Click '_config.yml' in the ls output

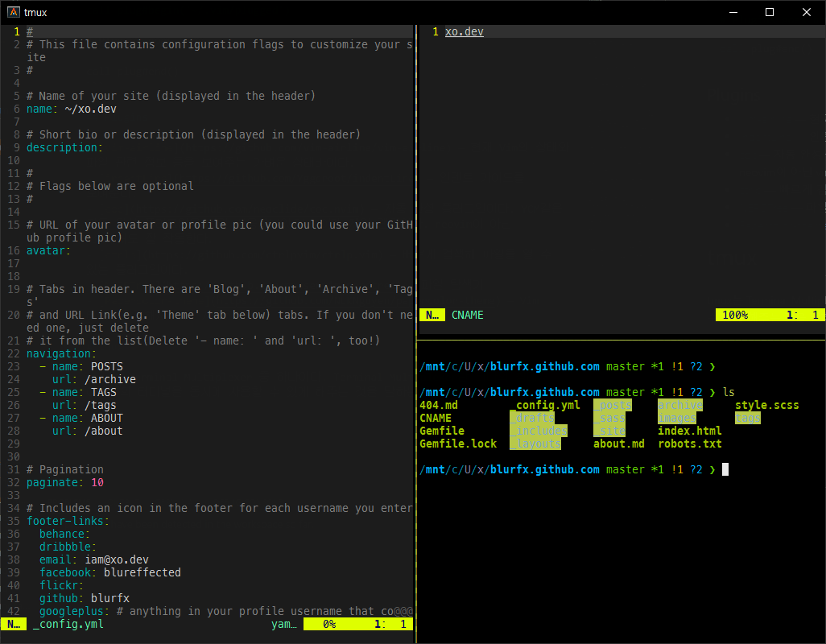545,406
